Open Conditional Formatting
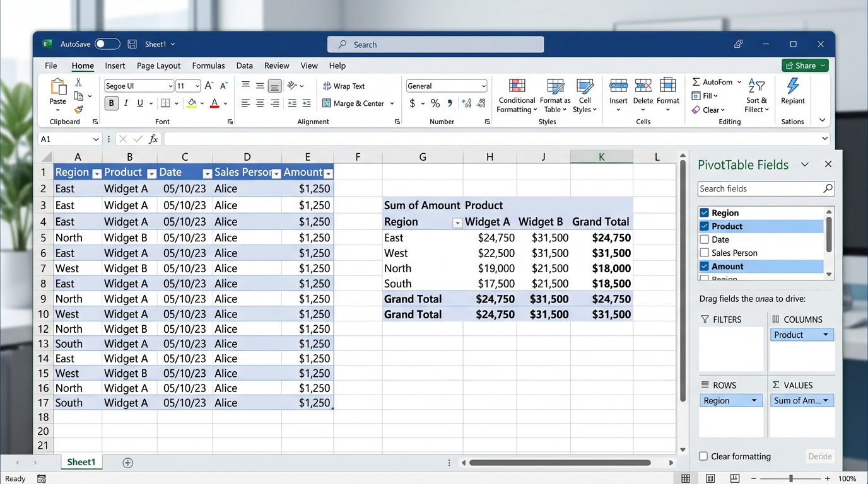The width and height of the screenshot is (868, 484). pos(517,96)
